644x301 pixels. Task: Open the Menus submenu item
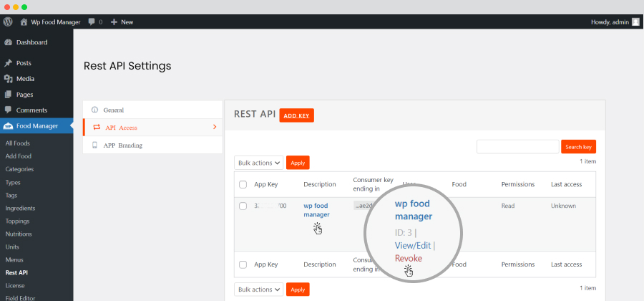tap(14, 260)
